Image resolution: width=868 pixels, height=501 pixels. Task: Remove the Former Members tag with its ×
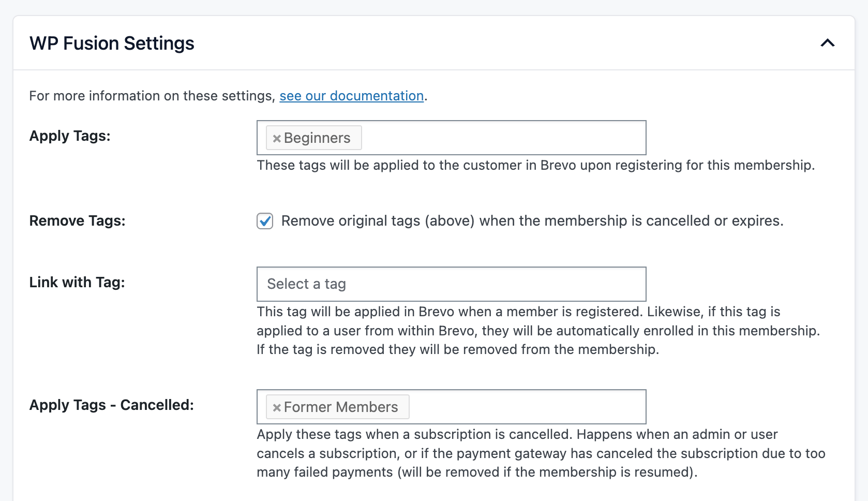277,407
